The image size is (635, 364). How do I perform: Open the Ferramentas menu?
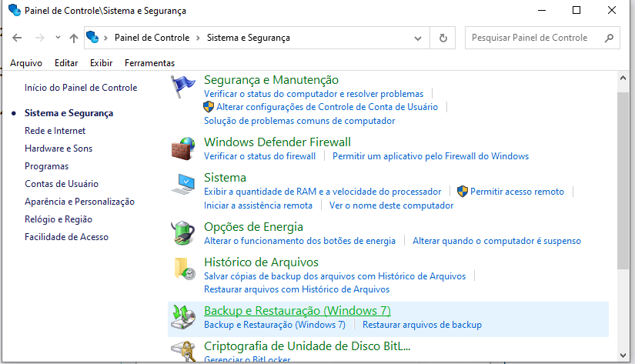click(x=149, y=63)
